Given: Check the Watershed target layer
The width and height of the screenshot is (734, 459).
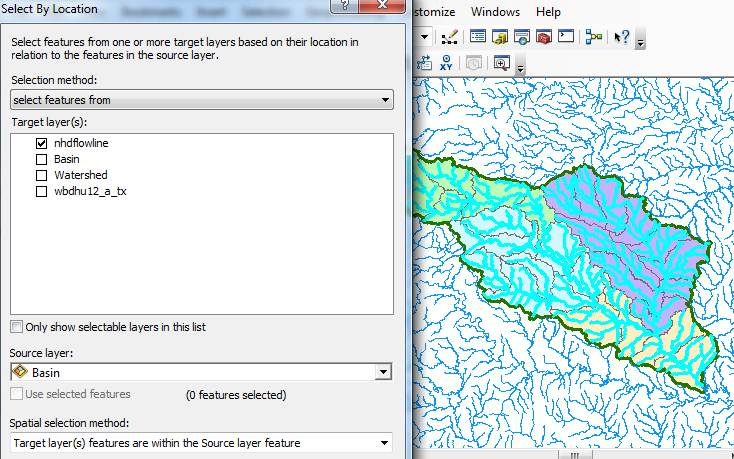Looking at the screenshot, I should coord(41,175).
